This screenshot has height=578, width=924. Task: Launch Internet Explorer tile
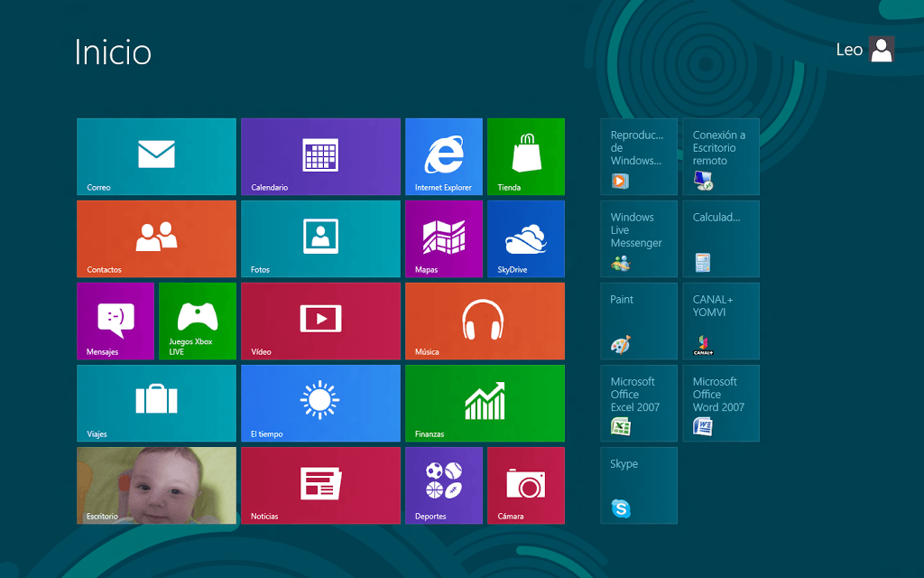[444, 156]
